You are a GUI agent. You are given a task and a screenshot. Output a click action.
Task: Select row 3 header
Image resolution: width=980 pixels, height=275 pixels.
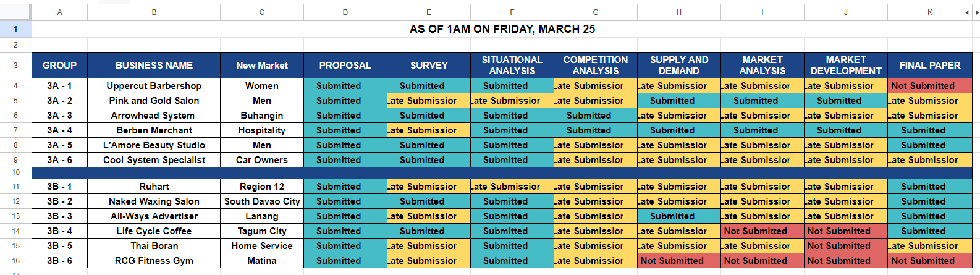pos(15,65)
